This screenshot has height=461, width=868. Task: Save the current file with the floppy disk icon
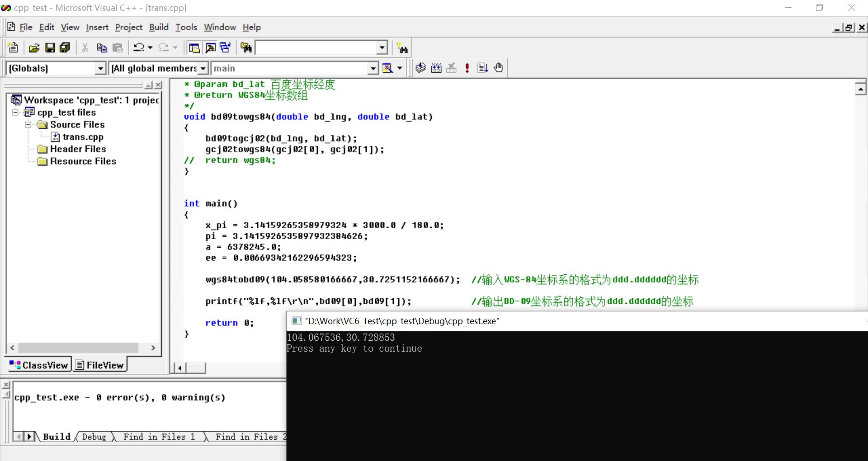click(50, 47)
